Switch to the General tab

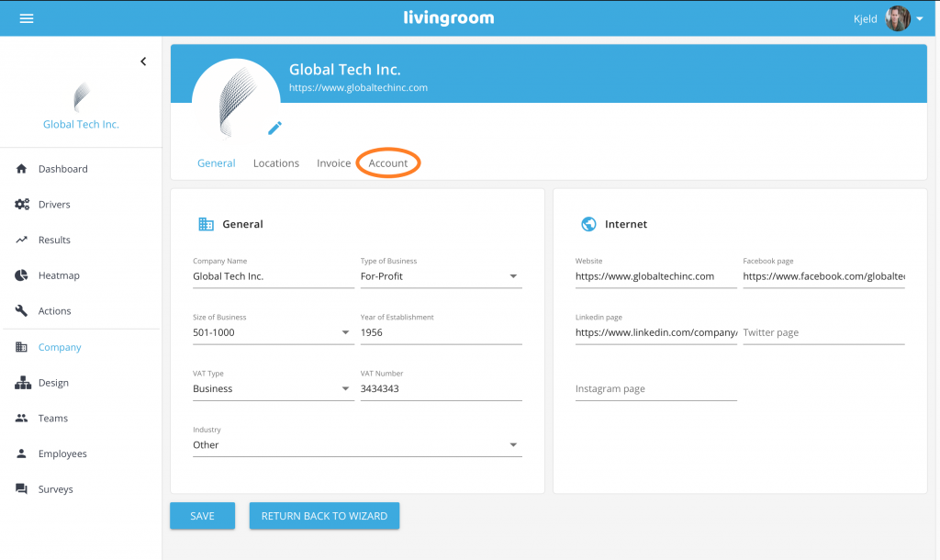[x=217, y=163]
